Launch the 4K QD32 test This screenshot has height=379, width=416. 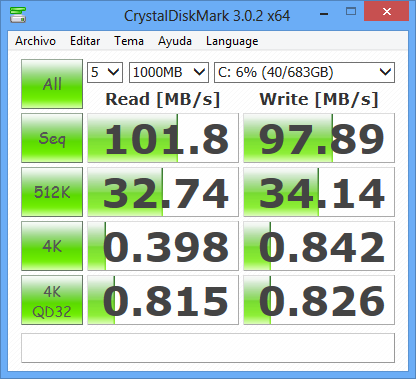52,300
